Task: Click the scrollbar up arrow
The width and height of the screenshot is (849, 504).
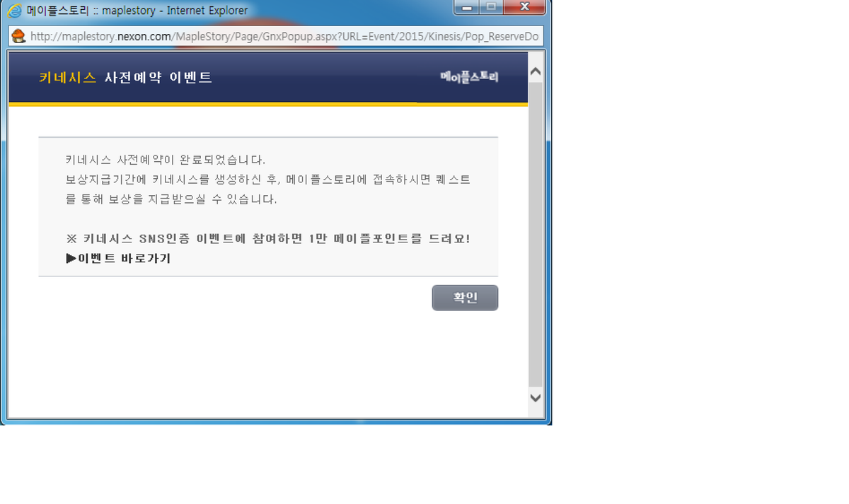Action: [x=536, y=71]
